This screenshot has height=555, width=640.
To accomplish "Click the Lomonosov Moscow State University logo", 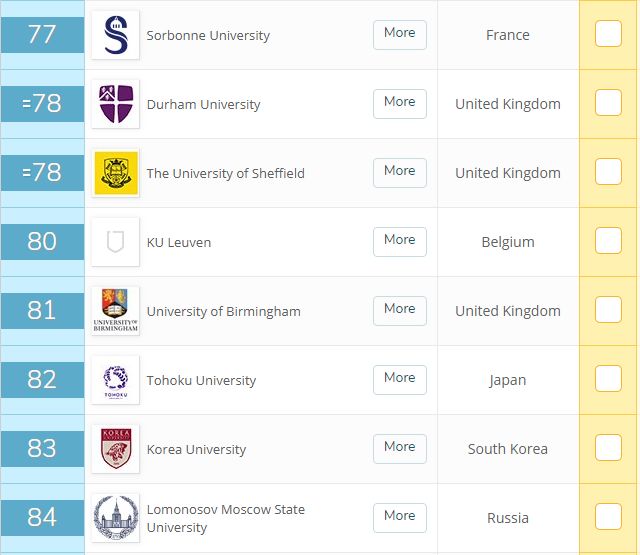I will click(x=115, y=518).
